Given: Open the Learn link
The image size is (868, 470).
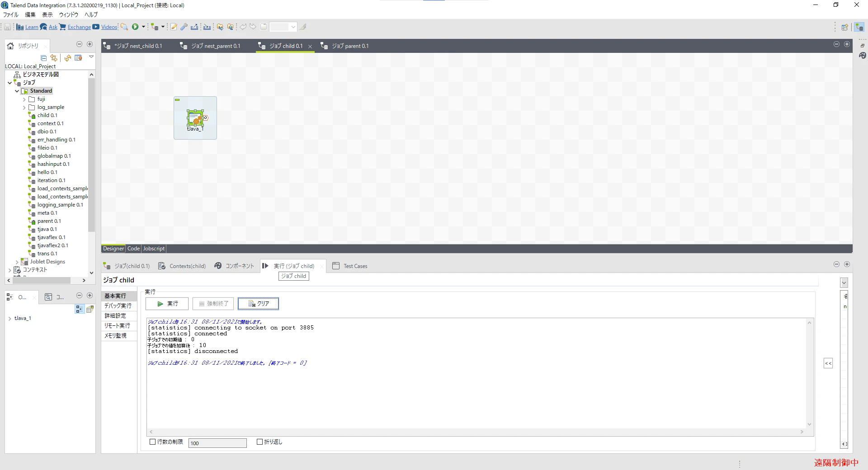Looking at the screenshot, I should coord(32,27).
